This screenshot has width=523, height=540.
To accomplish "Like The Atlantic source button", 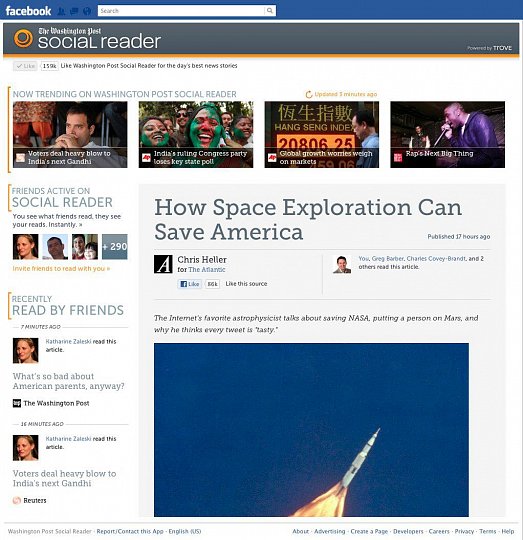I will pyautogui.click(x=190, y=284).
